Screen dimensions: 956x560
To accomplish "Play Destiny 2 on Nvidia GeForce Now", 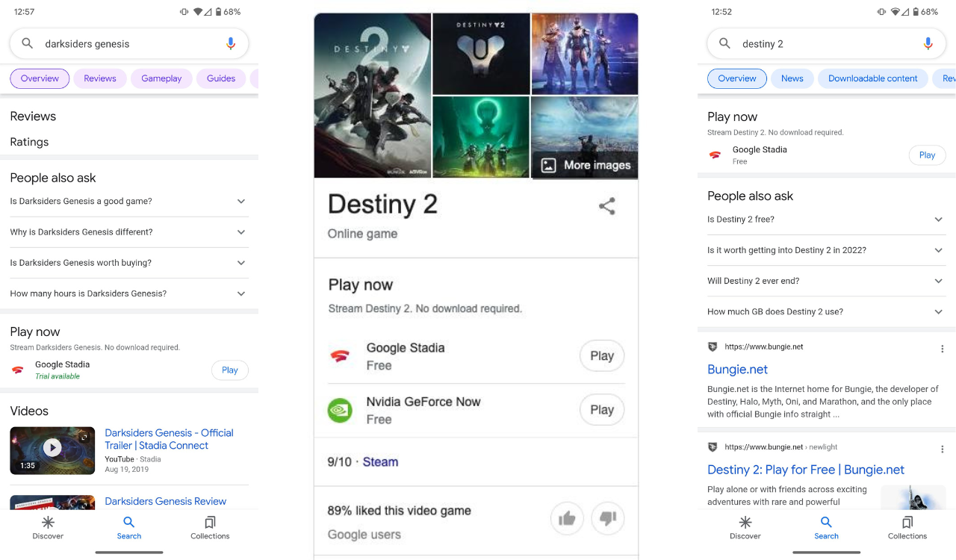I will tap(602, 410).
